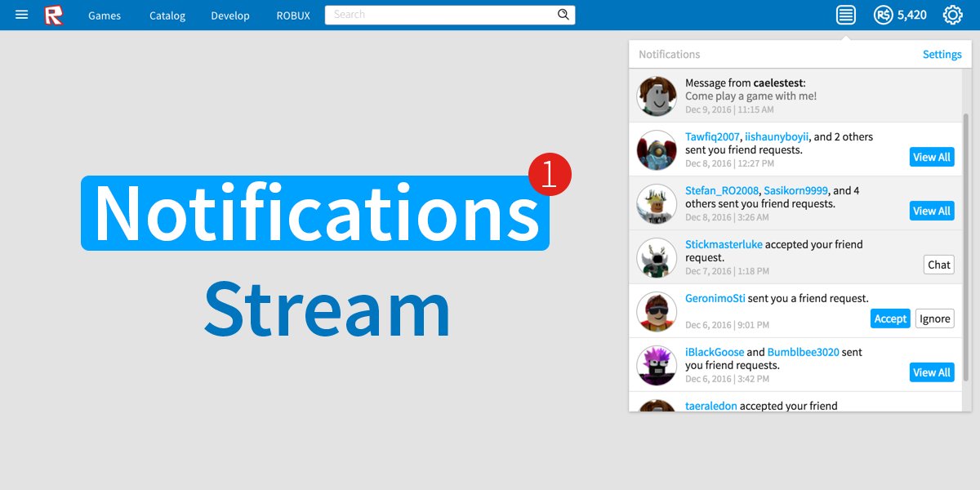Open the Games page
Viewport: 980px width, 490px height.
point(105,16)
